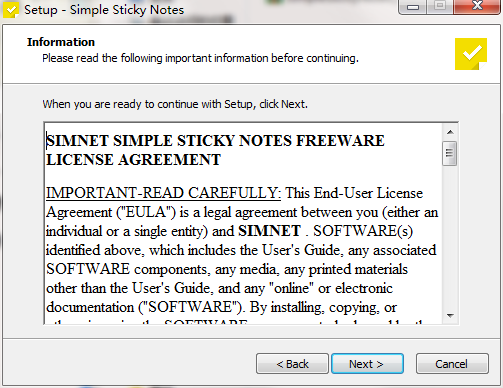Click the license text scrollbar thumb

pyautogui.click(x=450, y=153)
